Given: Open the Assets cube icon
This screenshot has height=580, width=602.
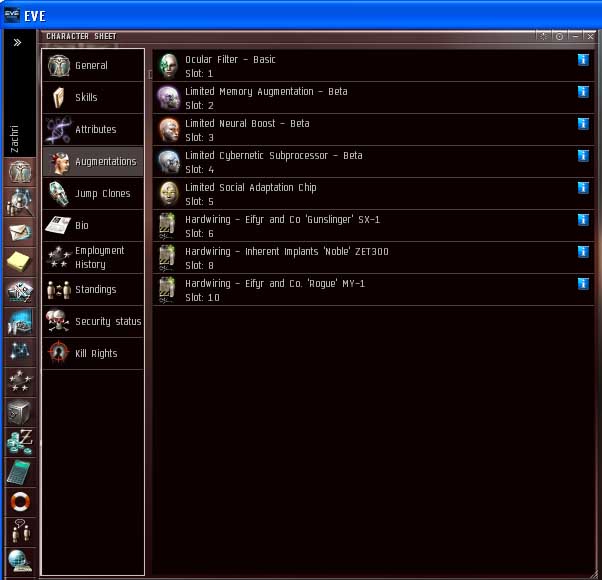Looking at the screenshot, I should pos(20,412).
